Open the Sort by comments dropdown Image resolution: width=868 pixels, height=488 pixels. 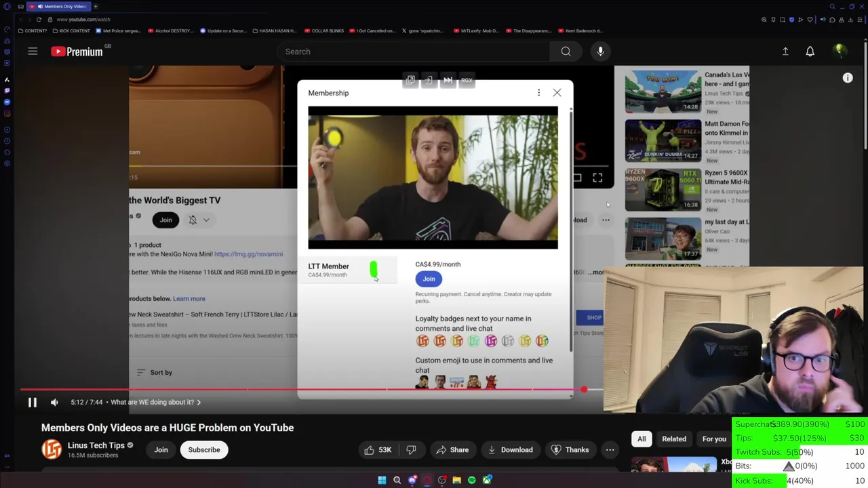pyautogui.click(x=155, y=372)
